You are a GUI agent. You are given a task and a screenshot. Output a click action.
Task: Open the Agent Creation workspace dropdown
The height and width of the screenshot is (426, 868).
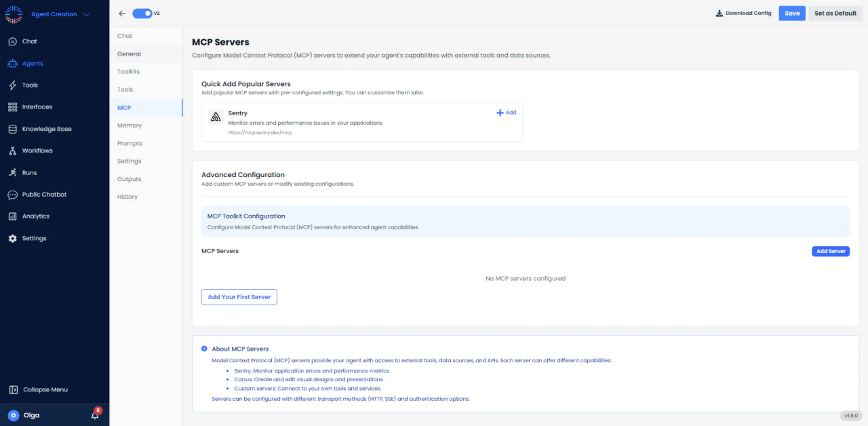click(x=60, y=14)
